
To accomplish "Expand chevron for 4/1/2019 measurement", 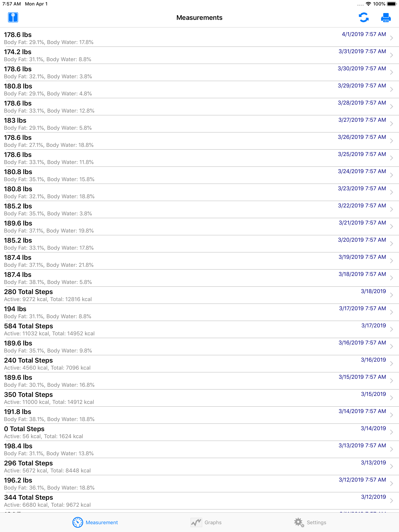I will pyautogui.click(x=392, y=38).
